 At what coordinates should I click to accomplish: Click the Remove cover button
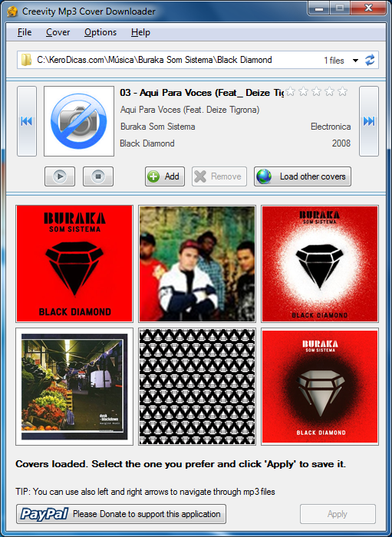tap(219, 176)
